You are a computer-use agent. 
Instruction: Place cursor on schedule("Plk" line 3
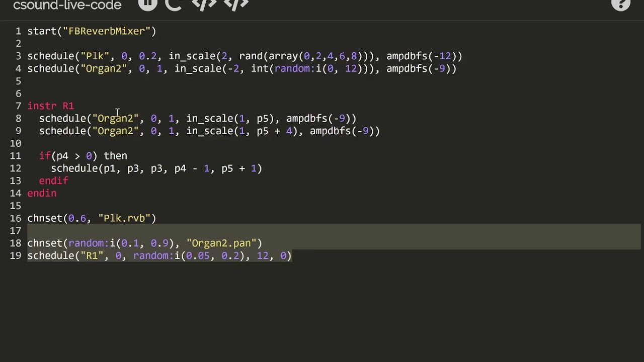[x=245, y=56]
